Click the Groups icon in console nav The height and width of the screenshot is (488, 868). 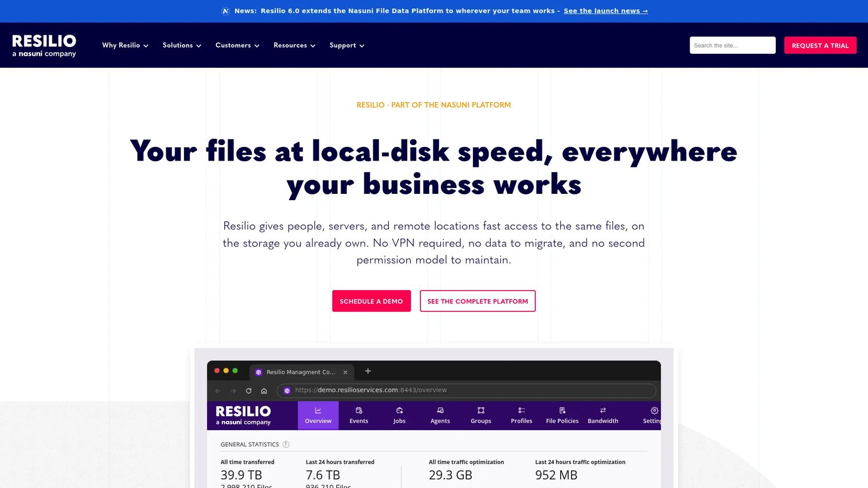pyautogui.click(x=481, y=411)
